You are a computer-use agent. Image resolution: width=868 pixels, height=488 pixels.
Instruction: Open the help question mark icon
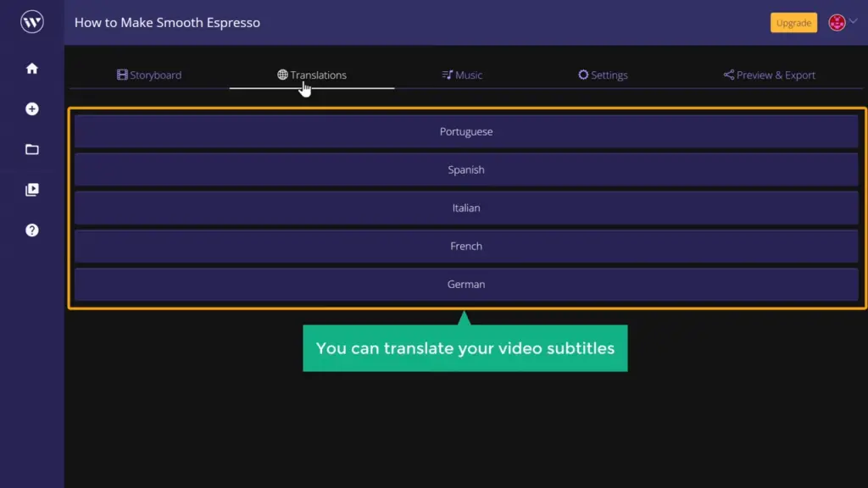click(x=32, y=230)
